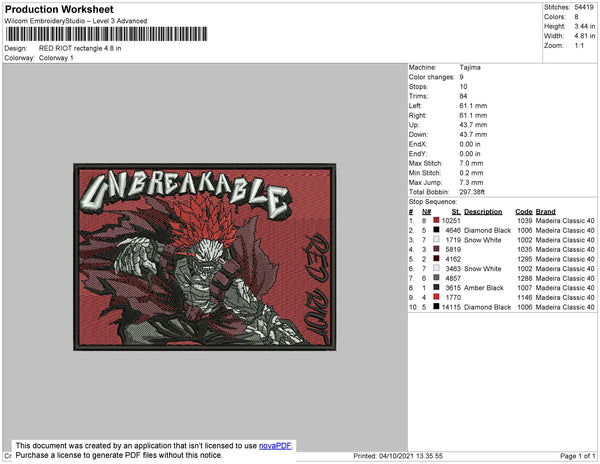Click swatch for stop 4 with 5819 stitches
The image size is (600, 464).
(x=436, y=249)
